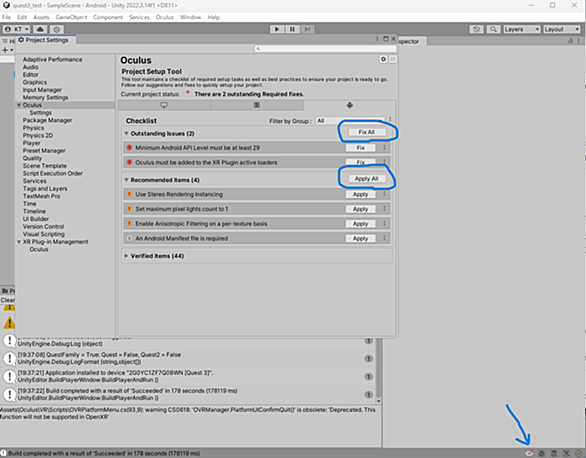Screen dimensions: 586x458
Task: Click Fix for Minimum Android API Level
Action: 360,148
